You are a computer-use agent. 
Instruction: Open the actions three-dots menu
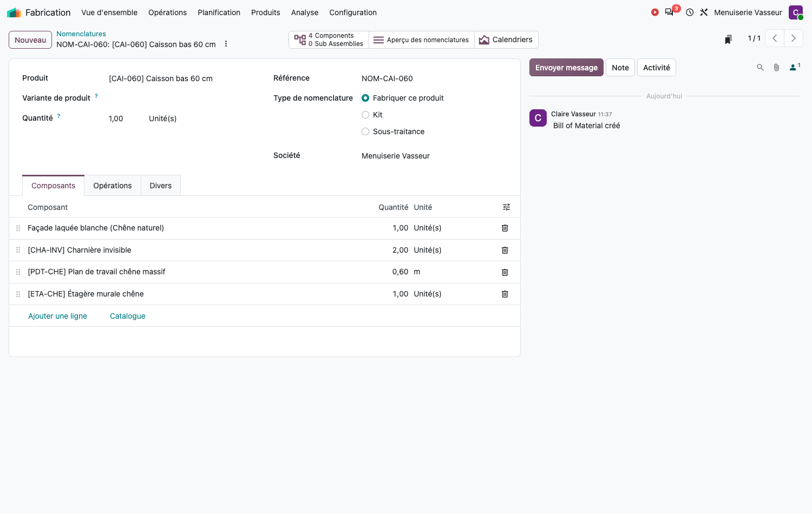pos(226,44)
